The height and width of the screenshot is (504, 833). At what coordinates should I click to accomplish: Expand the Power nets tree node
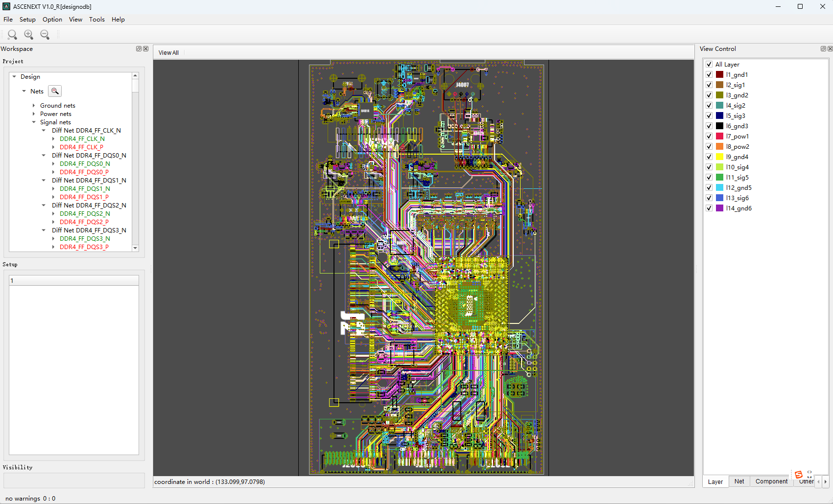coord(34,114)
